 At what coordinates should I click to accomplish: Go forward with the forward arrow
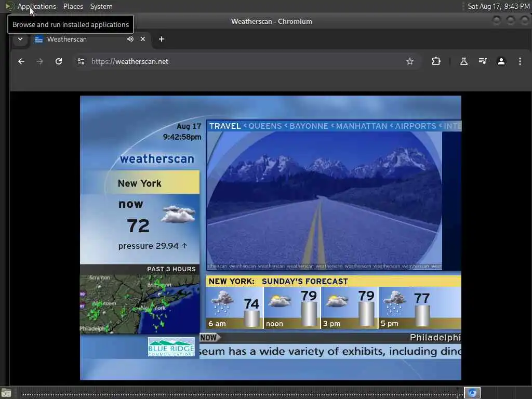39,61
